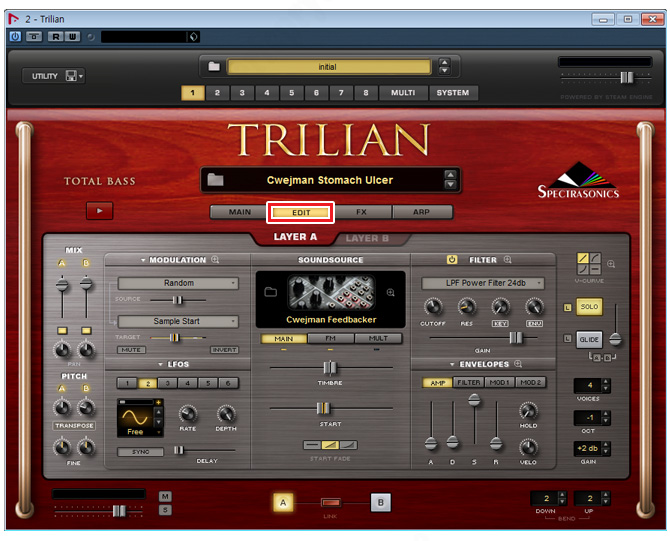Click the LFO waveform sine display
The image size is (670, 541).
pos(135,416)
